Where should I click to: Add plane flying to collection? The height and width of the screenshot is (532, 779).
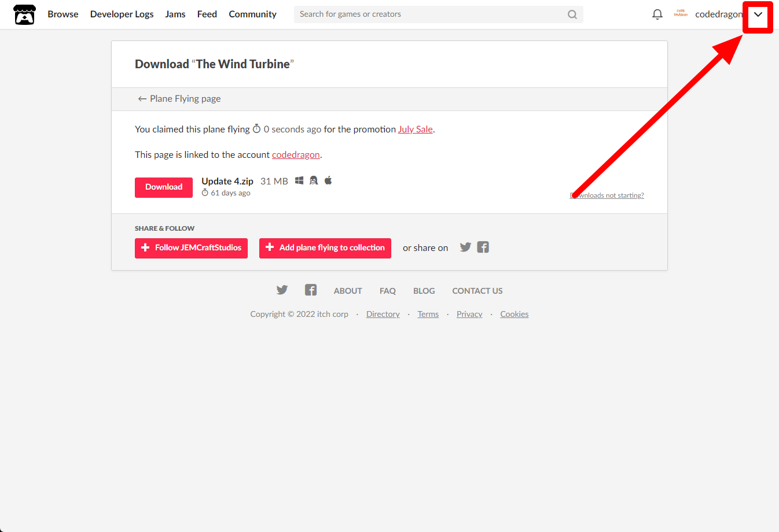click(325, 248)
